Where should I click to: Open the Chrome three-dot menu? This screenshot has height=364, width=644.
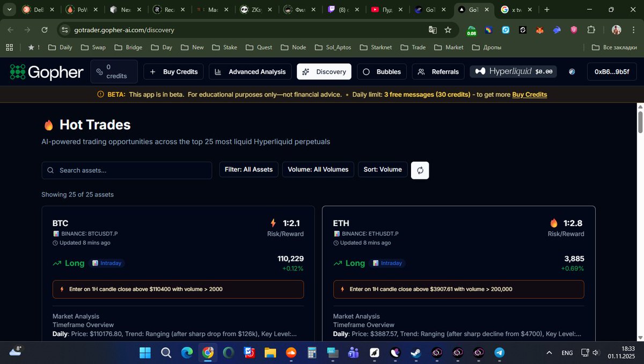(x=633, y=30)
